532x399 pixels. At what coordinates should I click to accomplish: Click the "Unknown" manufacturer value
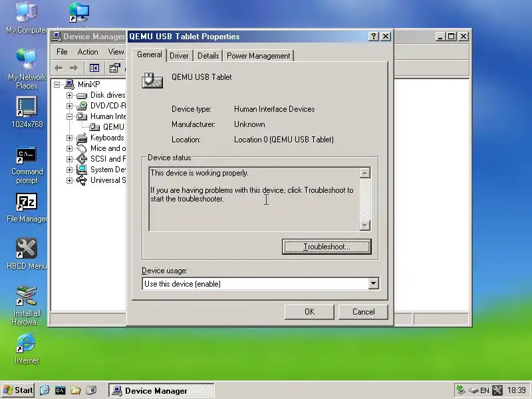coord(249,124)
